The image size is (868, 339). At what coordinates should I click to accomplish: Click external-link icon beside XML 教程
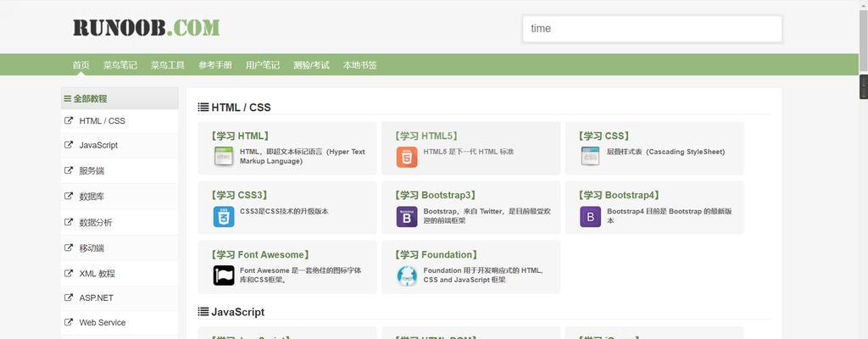point(69,273)
